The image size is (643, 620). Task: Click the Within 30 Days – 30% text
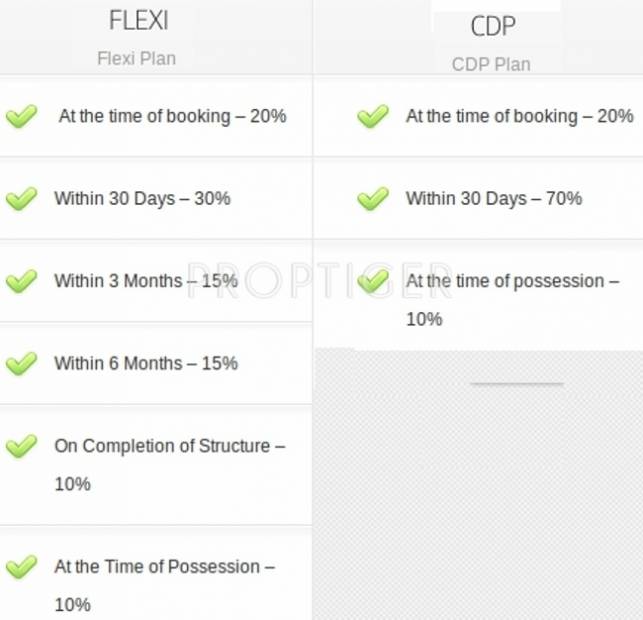click(x=142, y=199)
